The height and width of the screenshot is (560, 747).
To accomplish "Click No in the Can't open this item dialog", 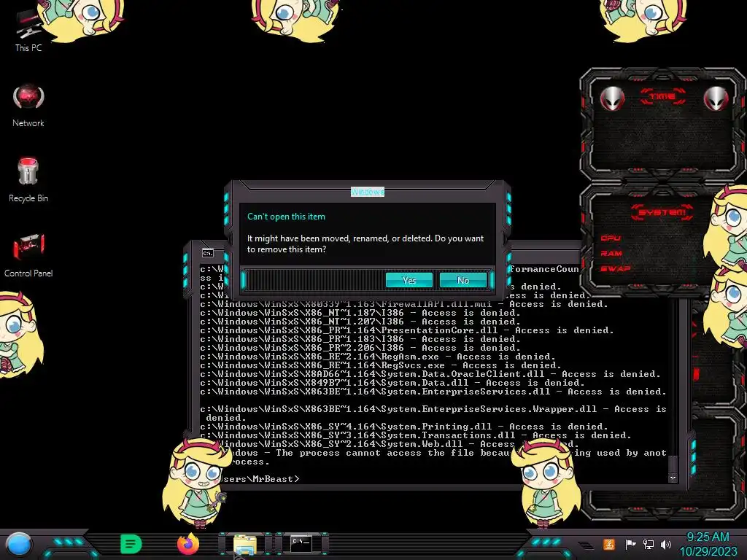I will 462,280.
